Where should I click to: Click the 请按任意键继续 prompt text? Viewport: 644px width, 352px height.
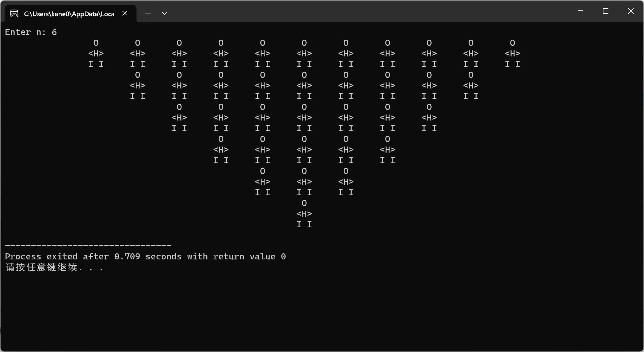55,267
